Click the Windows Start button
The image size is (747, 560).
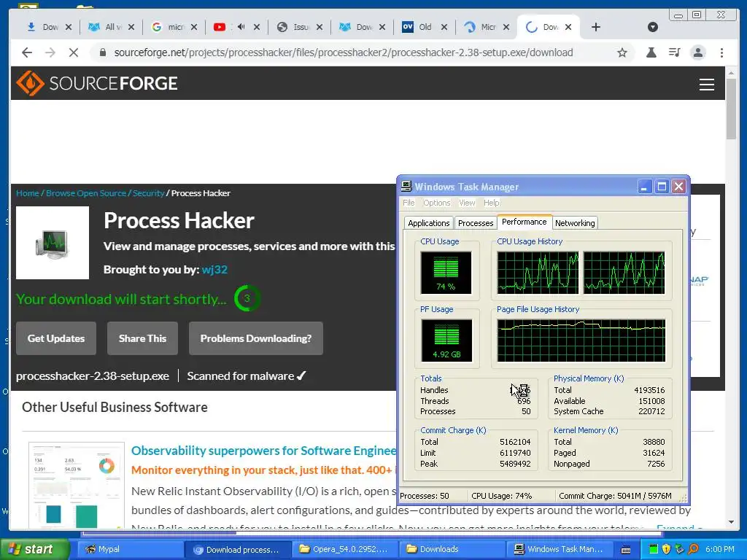(35, 549)
